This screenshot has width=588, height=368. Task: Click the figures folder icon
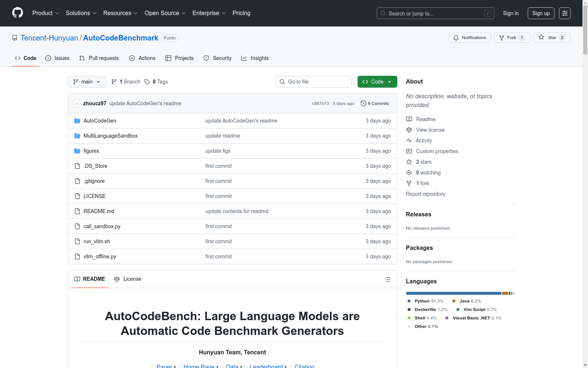coord(77,151)
